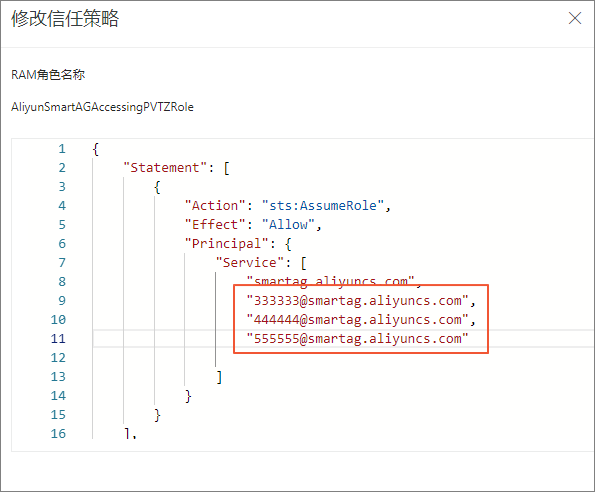Viewport: 595px width, 492px height.
Task: Click line number 9 in the gutter
Action: tap(62, 300)
